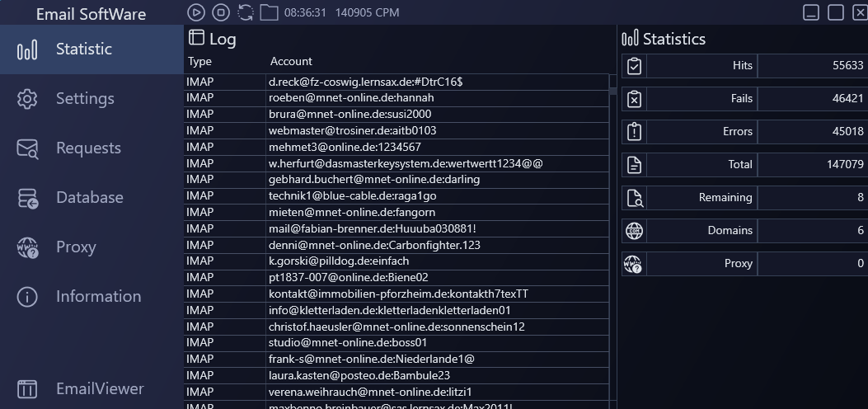Image resolution: width=868 pixels, height=409 pixels.
Task: Click the Remaining search-document icon
Action: click(x=634, y=198)
